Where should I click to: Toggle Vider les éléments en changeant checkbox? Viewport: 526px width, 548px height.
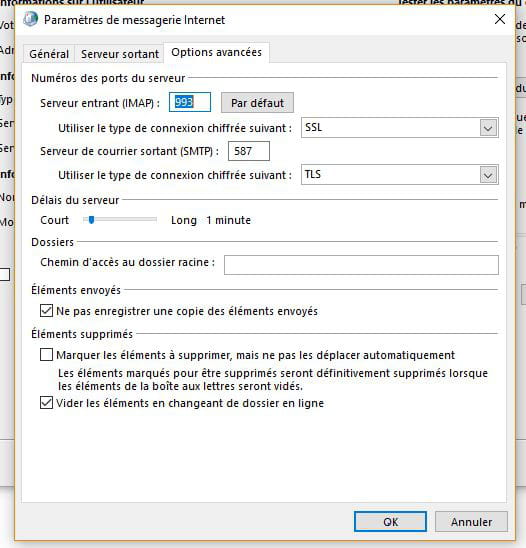click(x=46, y=403)
